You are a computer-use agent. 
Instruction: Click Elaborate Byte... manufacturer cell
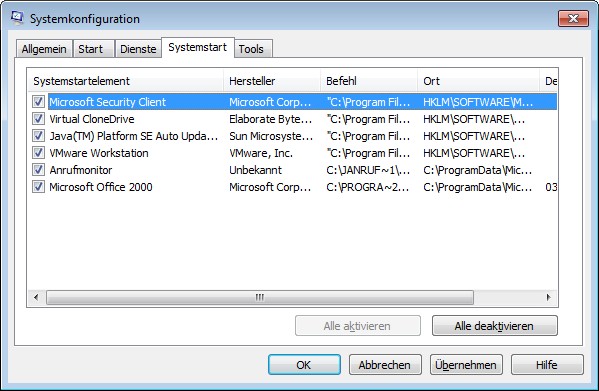tap(270, 119)
